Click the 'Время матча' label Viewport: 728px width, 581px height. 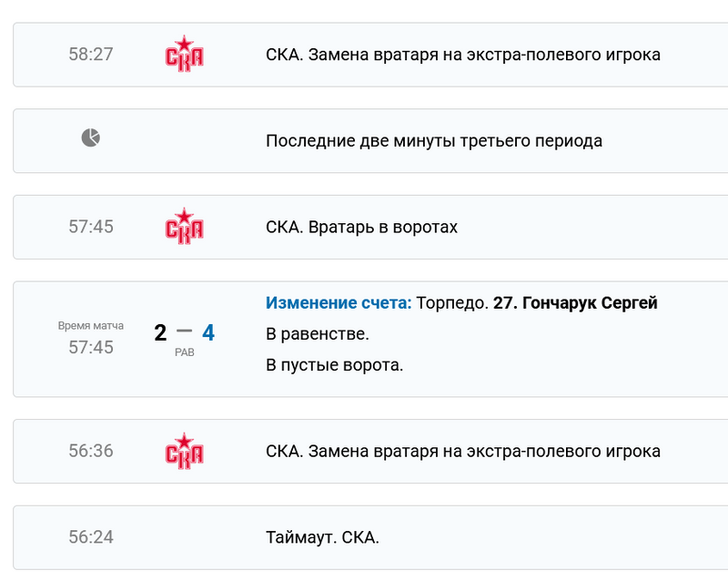pyautogui.click(x=91, y=325)
